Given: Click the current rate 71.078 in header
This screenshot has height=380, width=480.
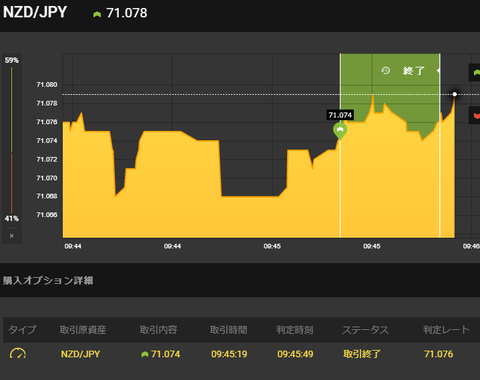Looking at the screenshot, I should click(127, 13).
